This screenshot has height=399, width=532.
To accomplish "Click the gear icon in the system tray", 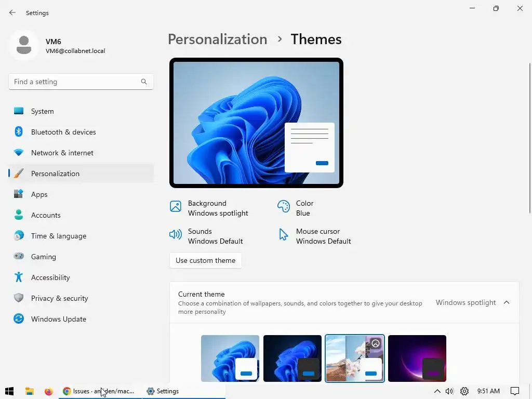I will click(x=464, y=391).
